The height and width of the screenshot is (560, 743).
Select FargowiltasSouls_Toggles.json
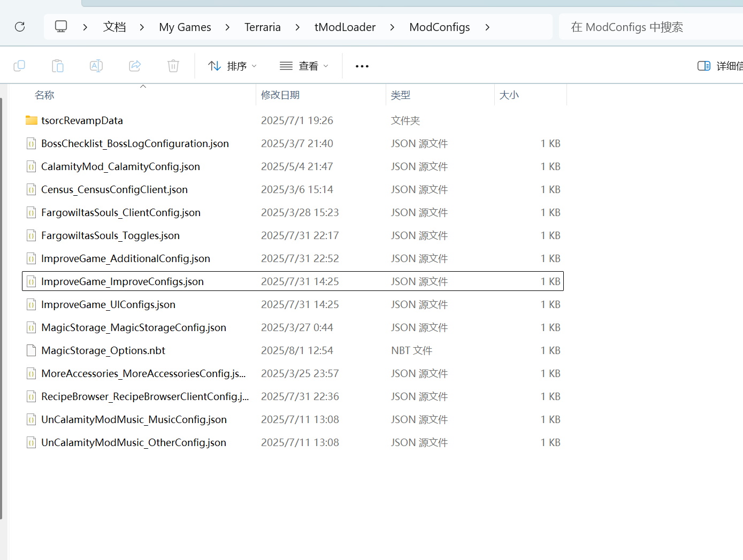coord(110,235)
